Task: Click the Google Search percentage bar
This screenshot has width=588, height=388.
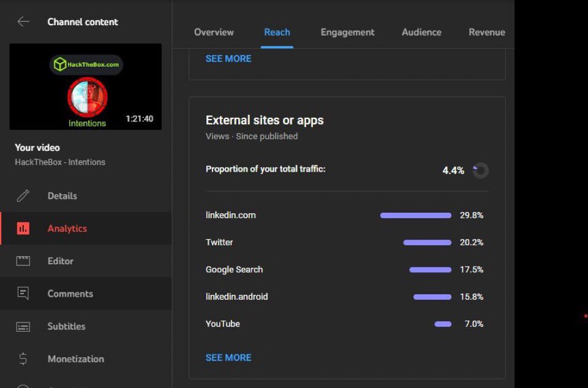Action: [x=430, y=270]
